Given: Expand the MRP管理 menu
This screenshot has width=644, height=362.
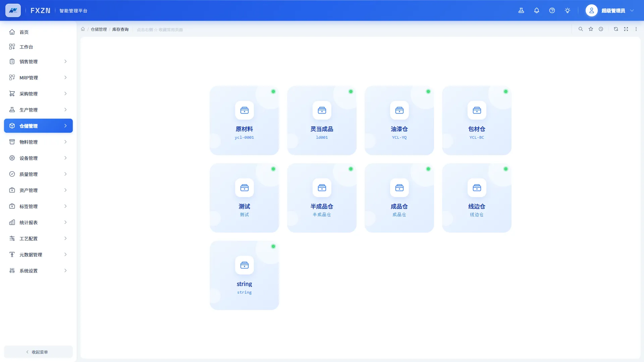Looking at the screenshot, I should tap(38, 77).
